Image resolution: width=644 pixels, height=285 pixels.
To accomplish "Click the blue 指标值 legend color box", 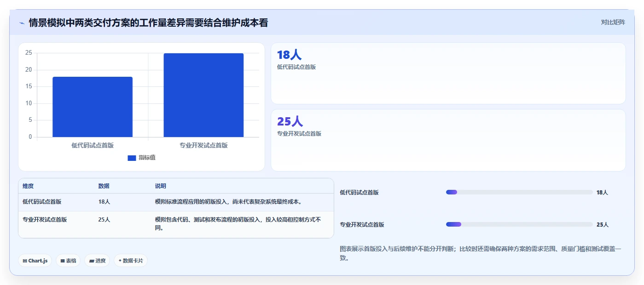I will click(x=132, y=158).
